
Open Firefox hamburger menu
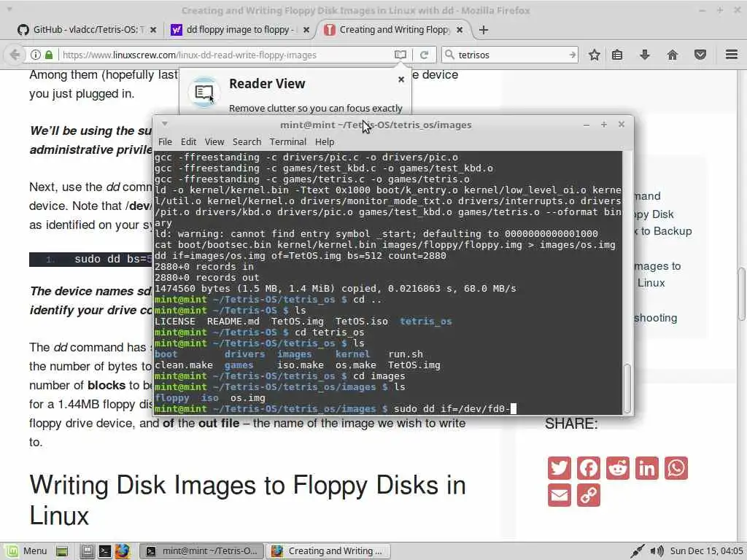(x=731, y=55)
